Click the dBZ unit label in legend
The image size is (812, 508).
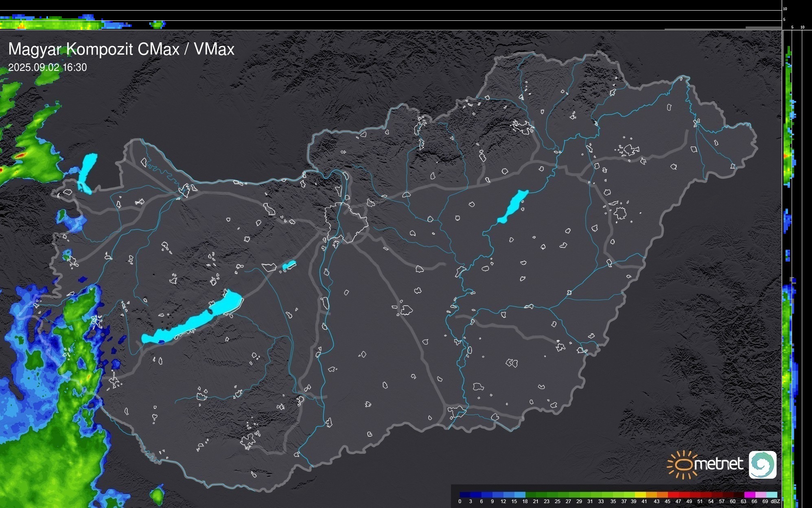tap(775, 501)
